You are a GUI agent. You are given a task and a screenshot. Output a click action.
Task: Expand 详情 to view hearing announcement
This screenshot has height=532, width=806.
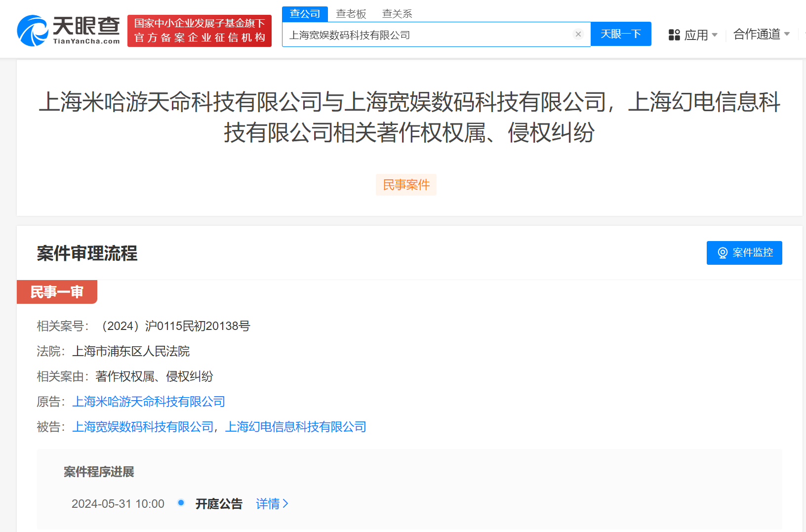point(269,503)
